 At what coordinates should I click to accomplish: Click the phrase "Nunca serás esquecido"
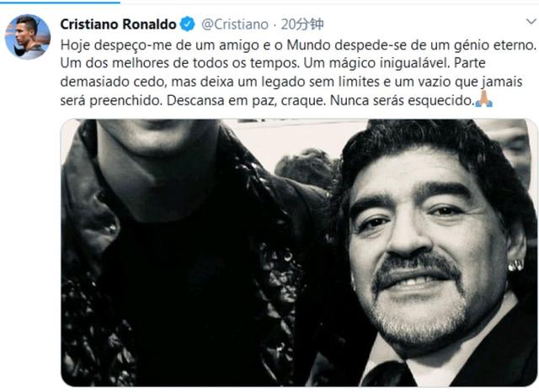(x=402, y=101)
